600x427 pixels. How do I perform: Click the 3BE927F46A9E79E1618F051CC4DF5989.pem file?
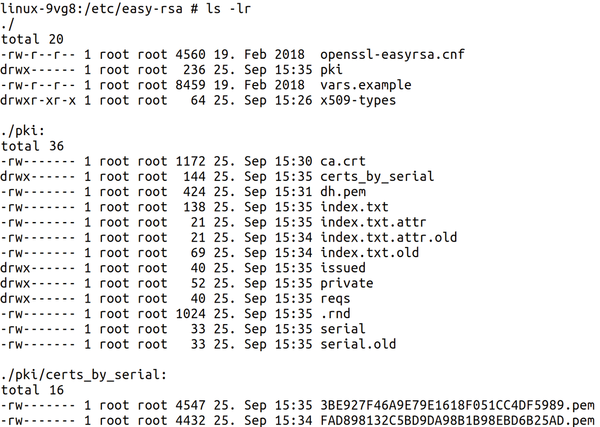(457, 405)
